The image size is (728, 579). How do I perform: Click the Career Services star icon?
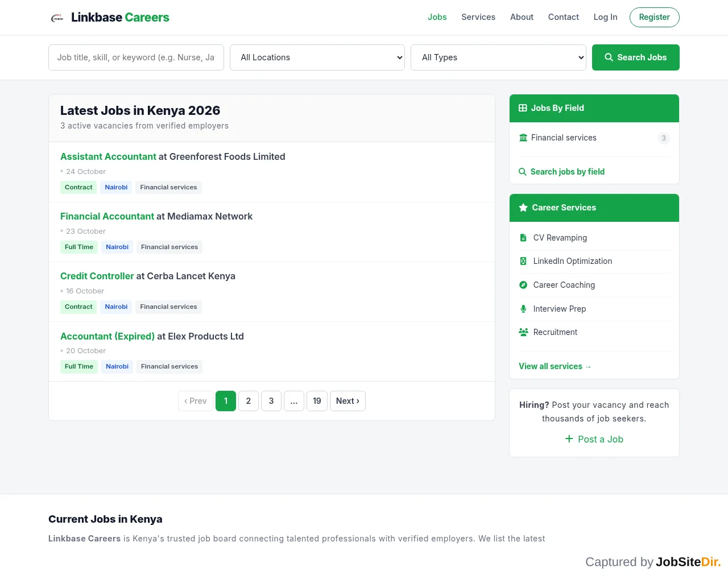pyautogui.click(x=523, y=208)
